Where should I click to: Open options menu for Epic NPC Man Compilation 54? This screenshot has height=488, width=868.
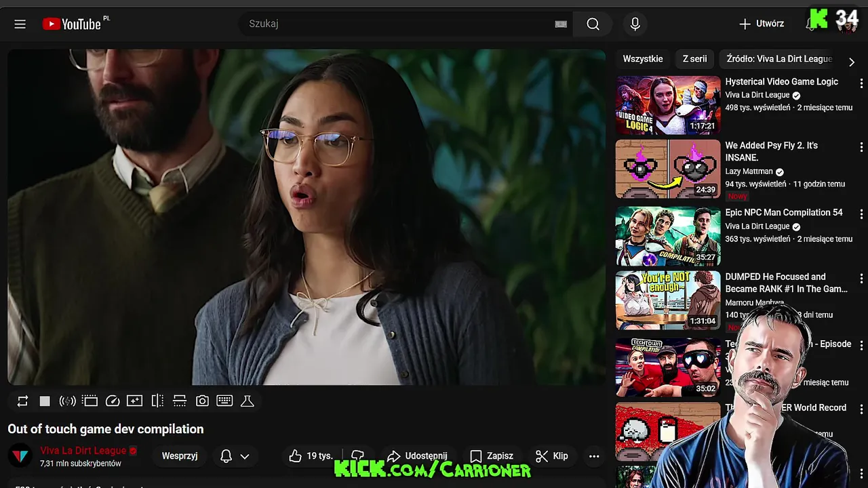tap(861, 214)
